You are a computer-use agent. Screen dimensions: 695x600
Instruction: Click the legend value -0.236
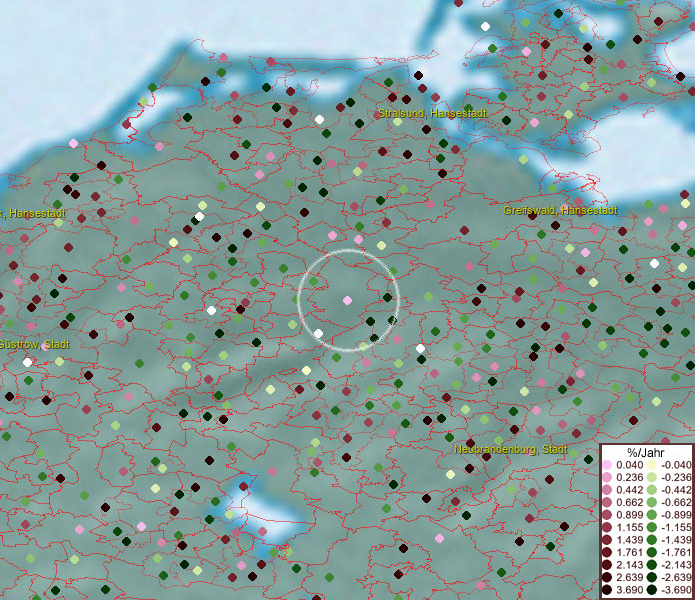(676, 477)
